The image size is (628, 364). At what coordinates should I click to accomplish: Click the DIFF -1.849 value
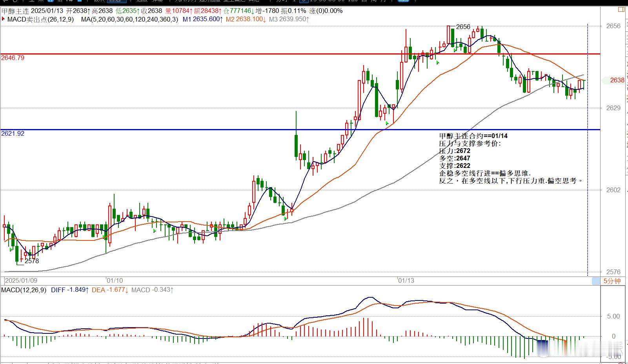click(70, 290)
